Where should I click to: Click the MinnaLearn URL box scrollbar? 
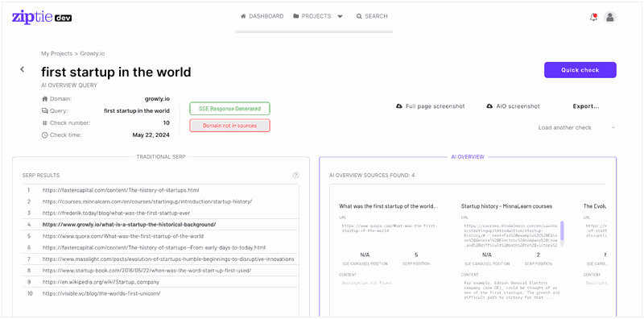click(562, 230)
